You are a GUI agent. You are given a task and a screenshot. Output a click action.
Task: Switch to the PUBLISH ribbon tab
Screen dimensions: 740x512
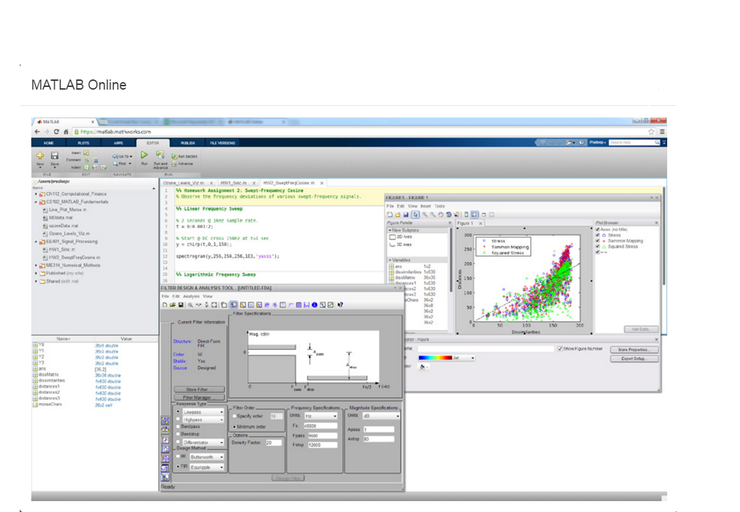tap(188, 143)
